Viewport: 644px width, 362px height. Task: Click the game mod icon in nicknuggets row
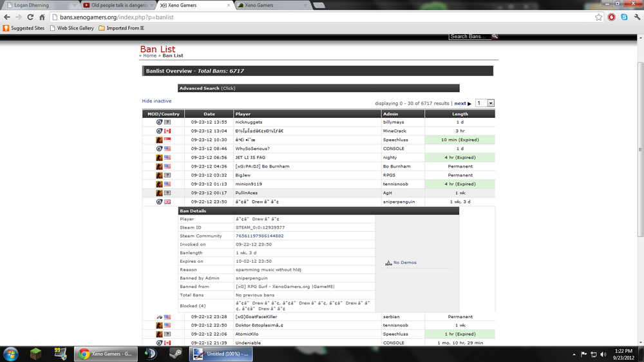coord(159,122)
